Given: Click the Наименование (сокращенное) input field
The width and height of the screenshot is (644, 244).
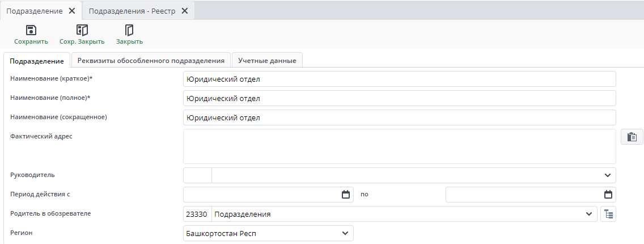Looking at the screenshot, I should (x=399, y=117).
